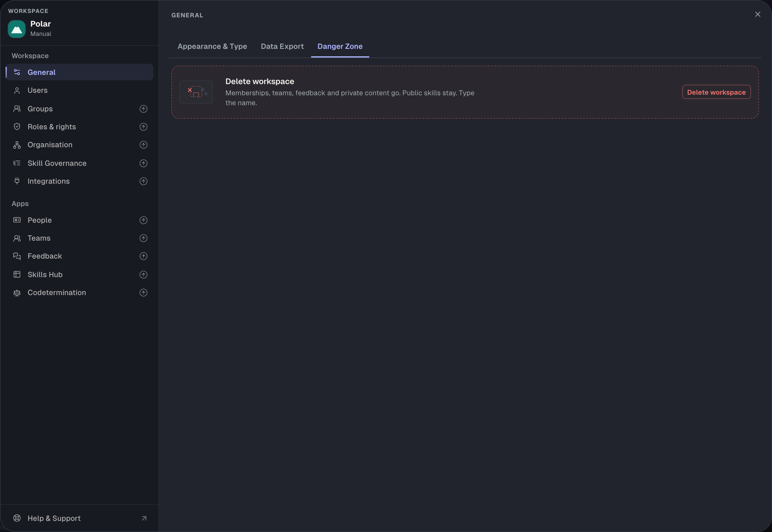This screenshot has height=532, width=772.
Task: Click the Skill Governance list icon
Action: coord(17,163)
